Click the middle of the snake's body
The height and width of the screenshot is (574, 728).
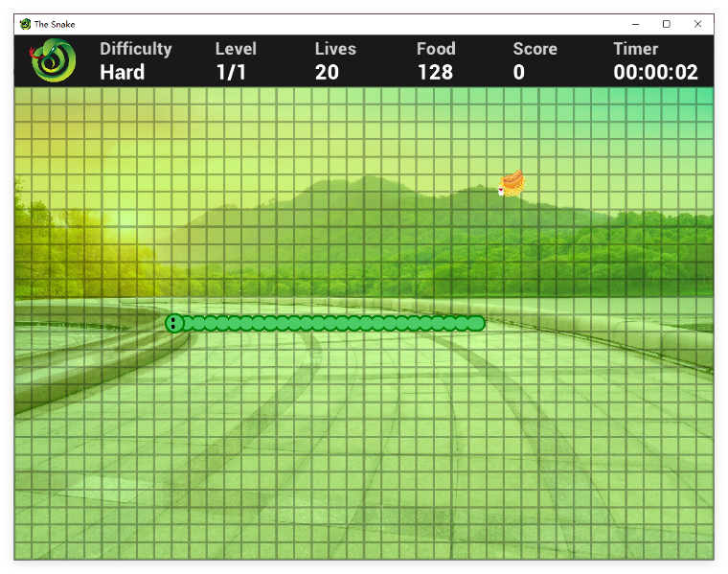tap(330, 323)
